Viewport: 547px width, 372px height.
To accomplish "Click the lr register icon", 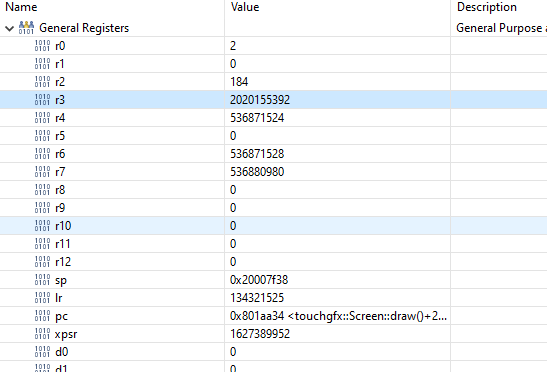I will [x=42, y=298].
